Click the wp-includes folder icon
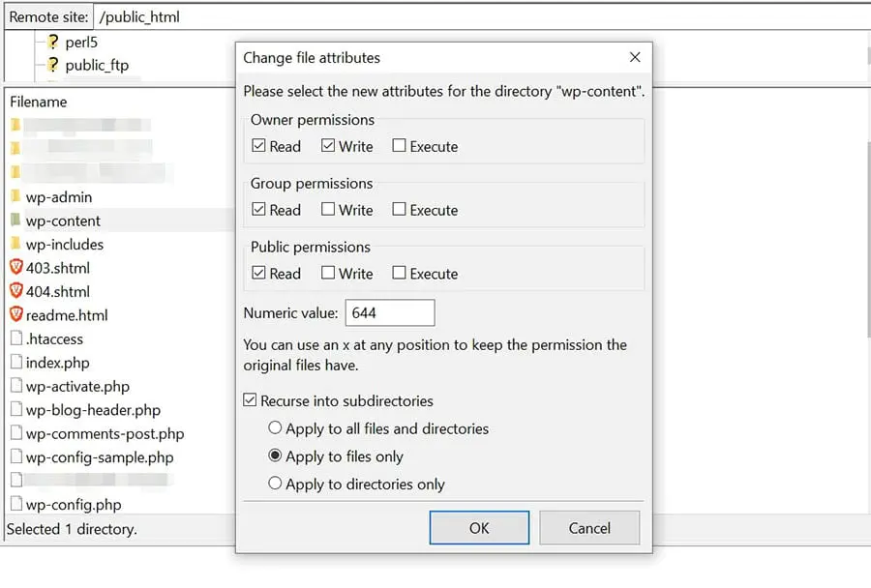This screenshot has height=588, width=871. click(x=15, y=245)
